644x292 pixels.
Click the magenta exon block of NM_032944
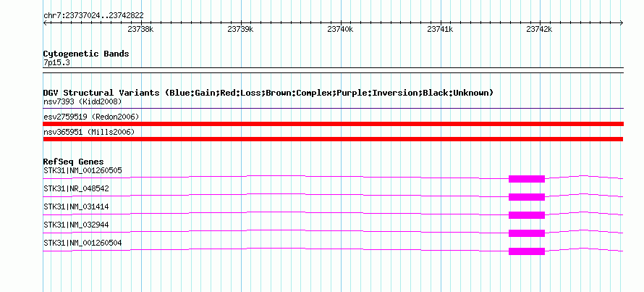pos(527,233)
